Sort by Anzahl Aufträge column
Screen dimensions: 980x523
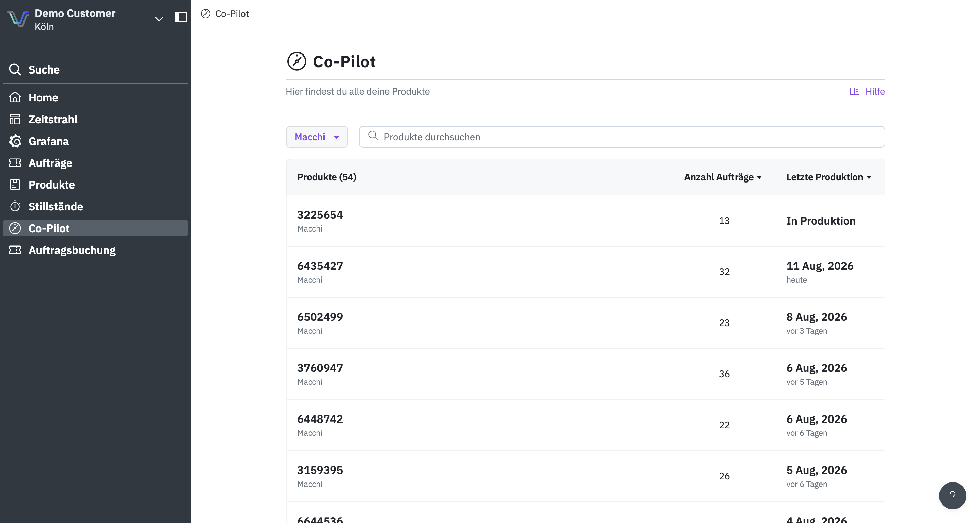pyautogui.click(x=723, y=177)
